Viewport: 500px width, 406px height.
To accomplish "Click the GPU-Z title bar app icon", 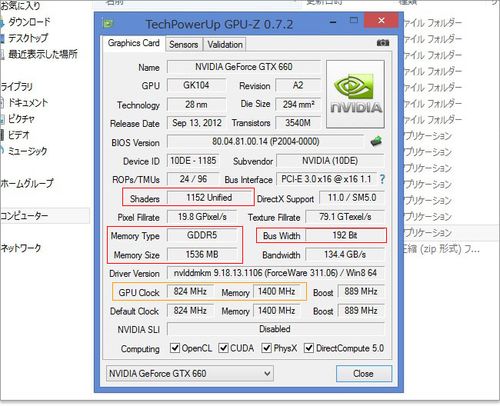I will click(x=108, y=24).
